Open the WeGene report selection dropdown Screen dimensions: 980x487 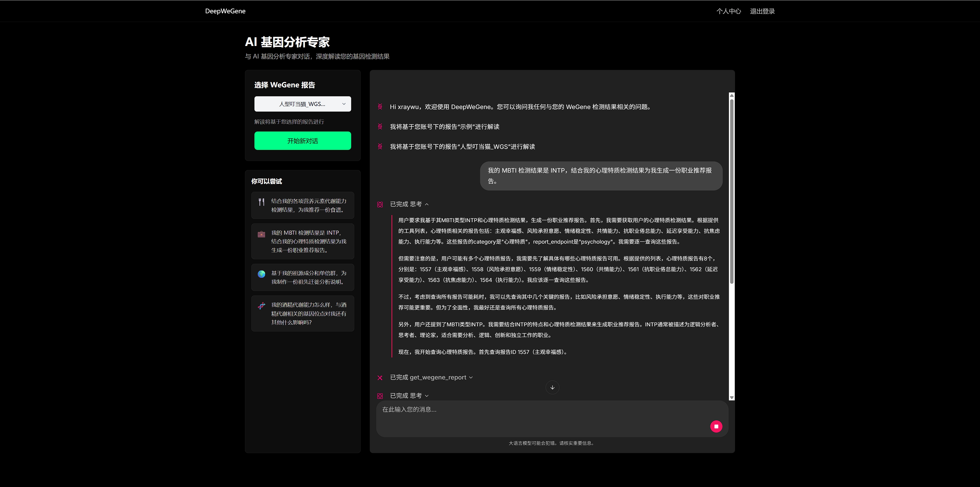click(302, 104)
